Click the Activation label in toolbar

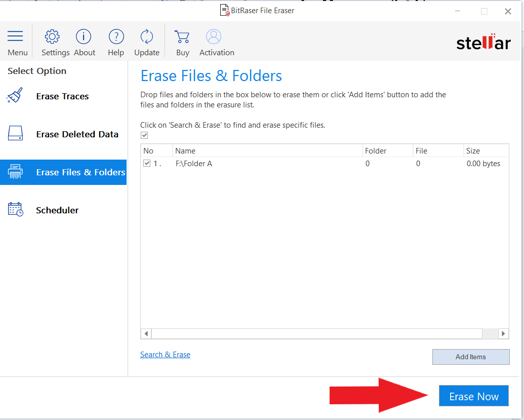[217, 53]
